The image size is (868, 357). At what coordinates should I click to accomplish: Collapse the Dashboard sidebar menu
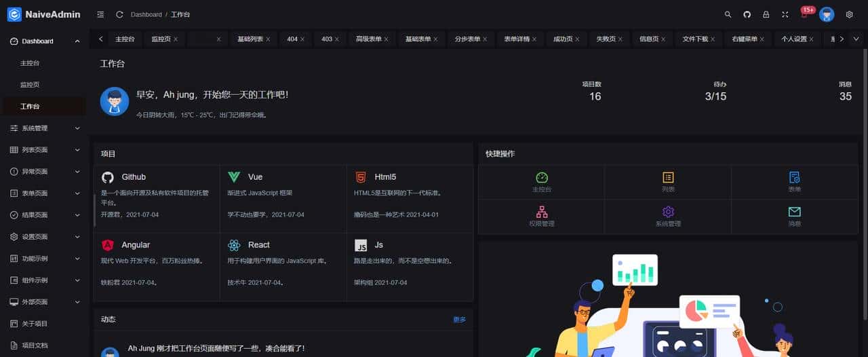pyautogui.click(x=44, y=41)
